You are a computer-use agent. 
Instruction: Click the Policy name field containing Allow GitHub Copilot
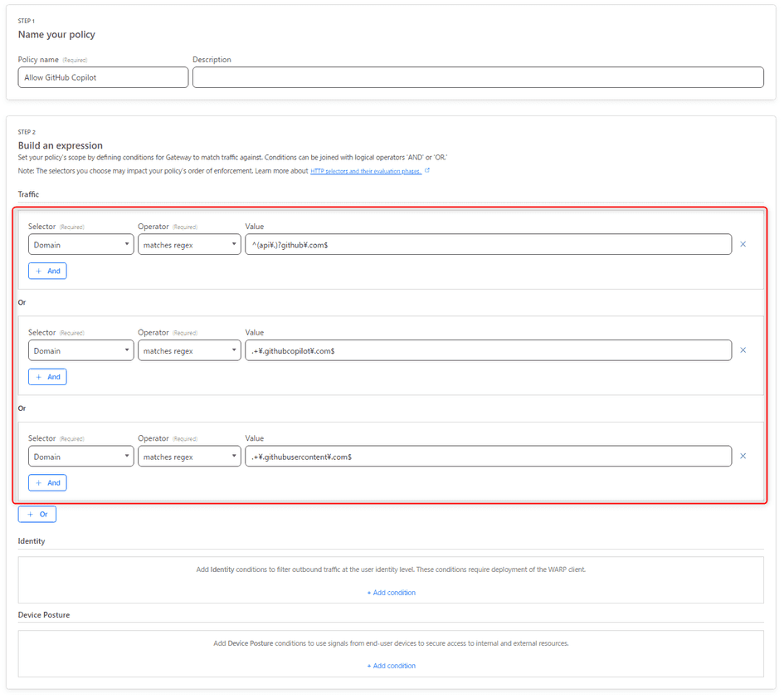point(103,77)
